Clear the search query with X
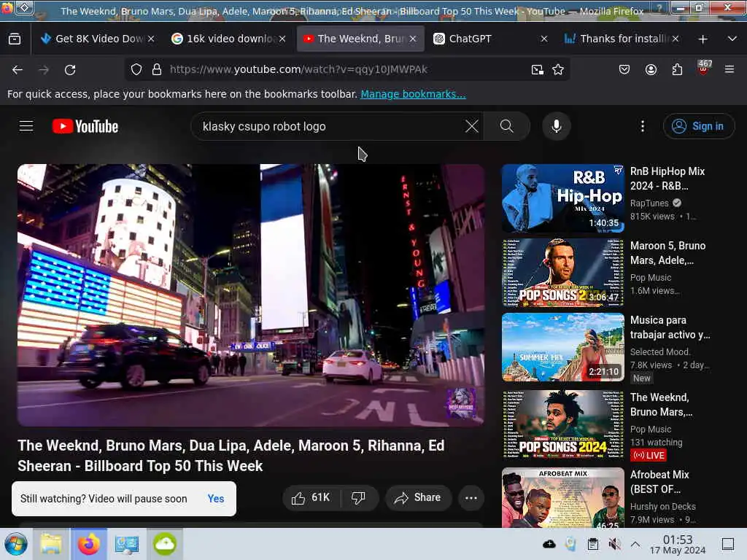The width and height of the screenshot is (747, 560). click(x=472, y=126)
